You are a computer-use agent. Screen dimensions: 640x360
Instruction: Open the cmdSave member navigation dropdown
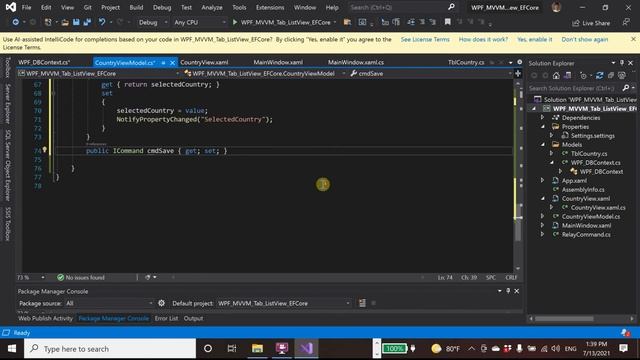(431, 73)
